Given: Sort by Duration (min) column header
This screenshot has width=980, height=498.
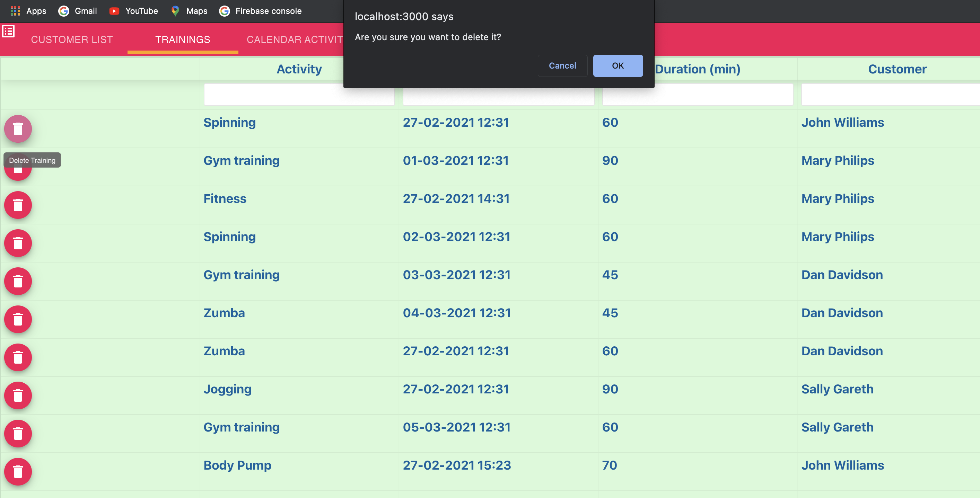Looking at the screenshot, I should coord(697,69).
